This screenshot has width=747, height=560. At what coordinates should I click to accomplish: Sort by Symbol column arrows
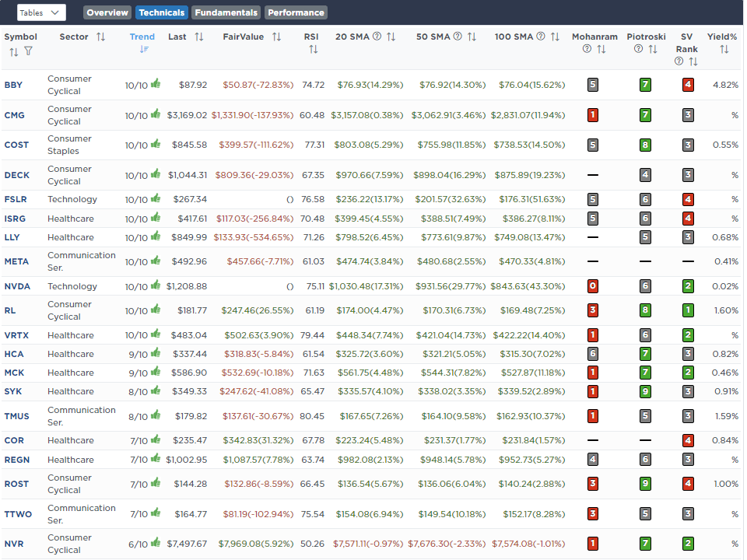14,51
